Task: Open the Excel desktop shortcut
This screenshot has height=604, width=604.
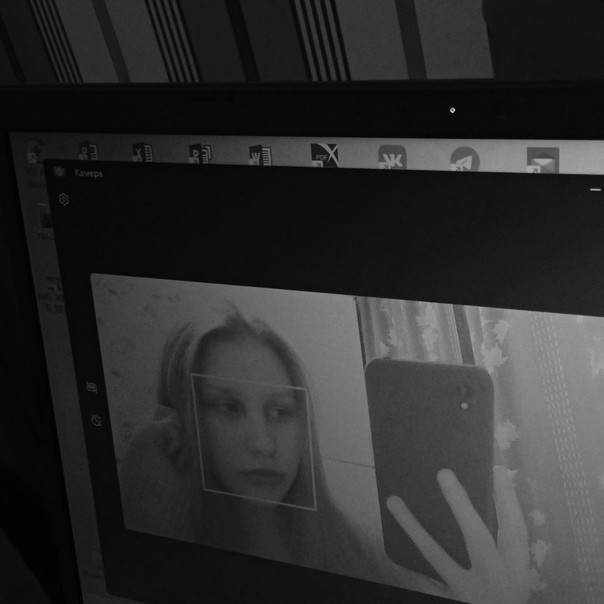Action: tap(142, 152)
